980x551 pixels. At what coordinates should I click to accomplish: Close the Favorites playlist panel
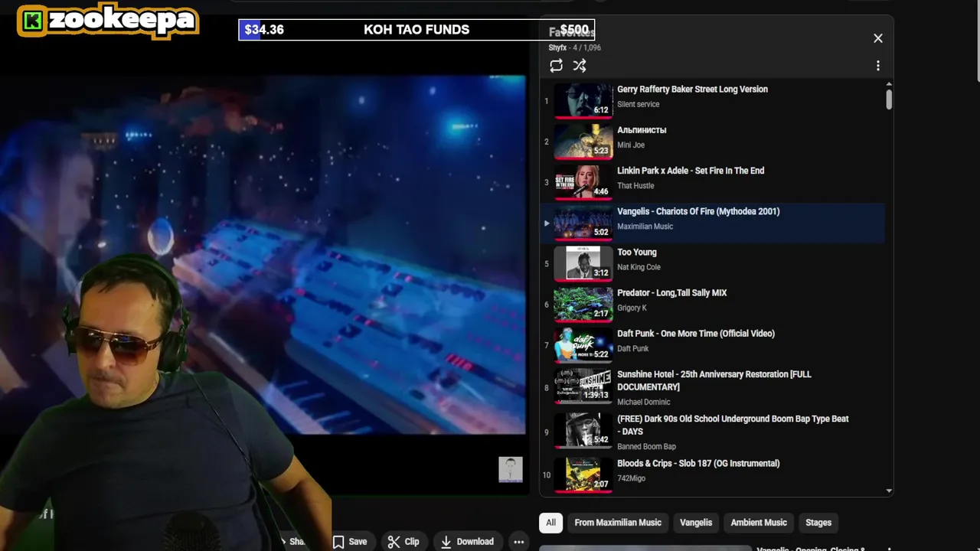click(878, 38)
